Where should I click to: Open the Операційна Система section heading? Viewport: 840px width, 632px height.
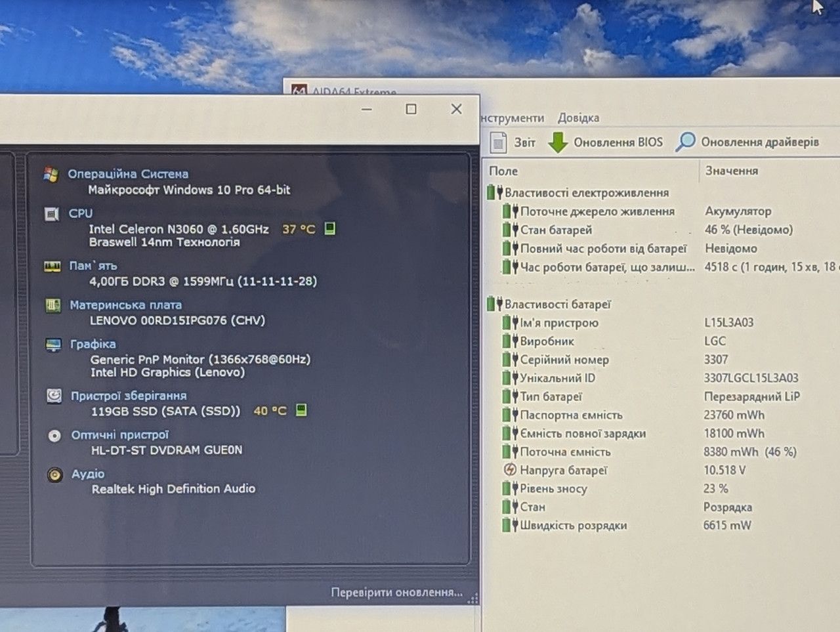[x=128, y=174]
